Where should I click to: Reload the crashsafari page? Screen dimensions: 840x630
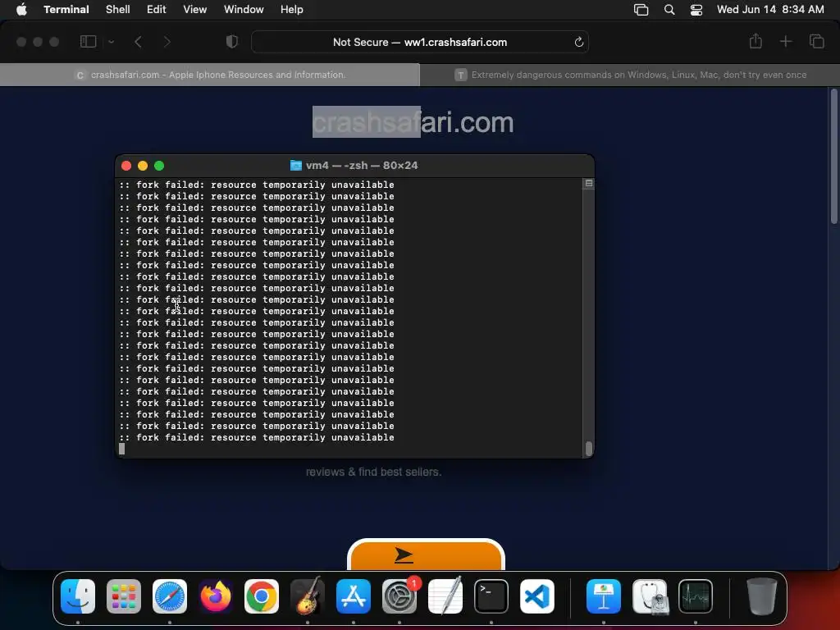tap(578, 42)
